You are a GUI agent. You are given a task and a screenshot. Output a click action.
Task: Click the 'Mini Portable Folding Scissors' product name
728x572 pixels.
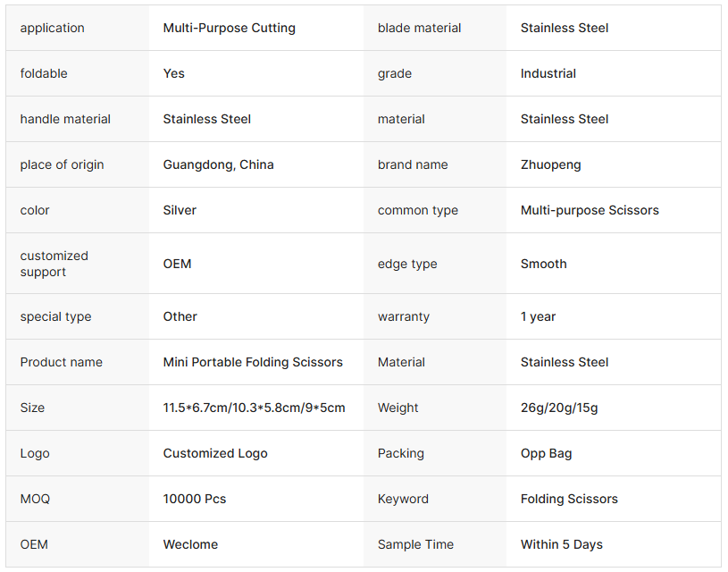coord(253,362)
